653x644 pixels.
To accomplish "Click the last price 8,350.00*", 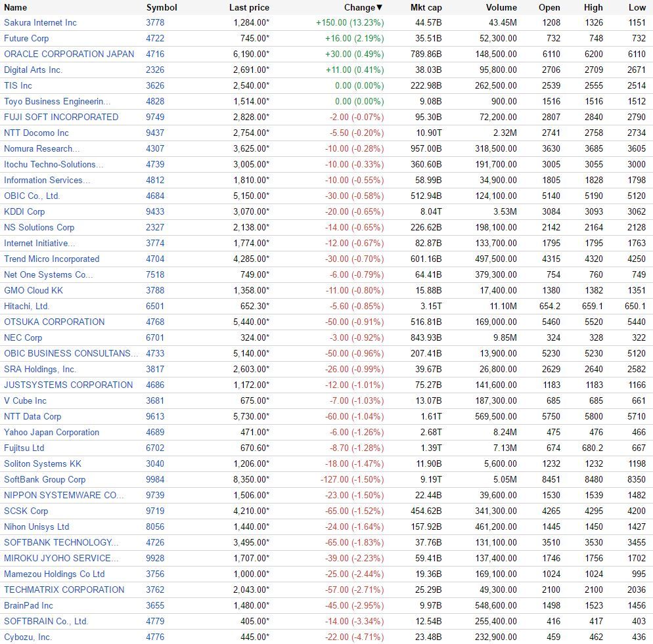I will point(251,480).
